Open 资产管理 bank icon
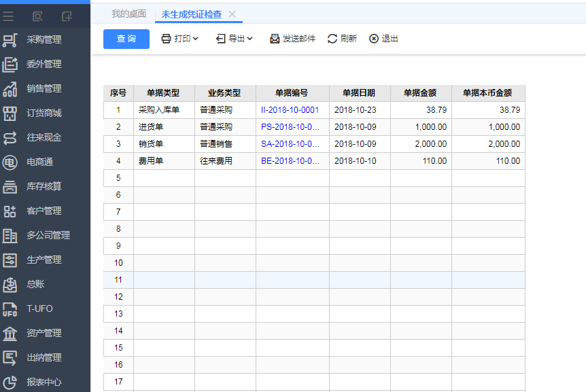 (10, 334)
